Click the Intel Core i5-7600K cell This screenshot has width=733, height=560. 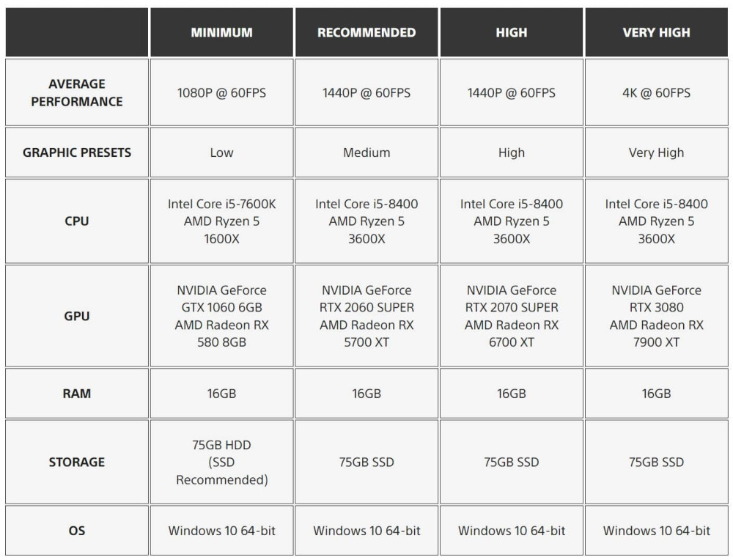coord(221,221)
